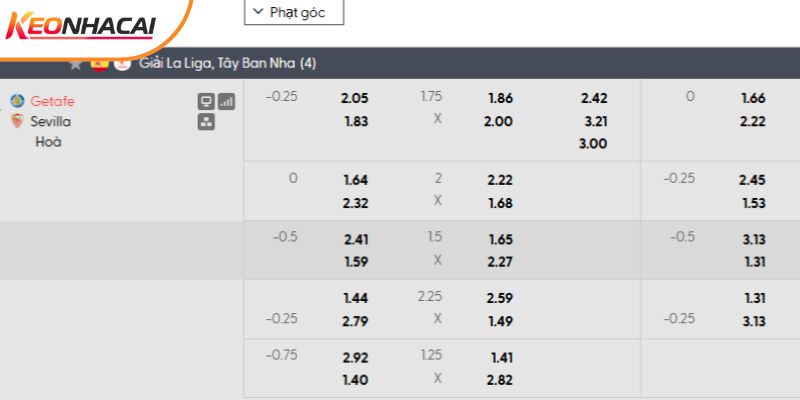Choose over 1.75 odds 1.86
Image resolution: width=800 pixels, height=400 pixels.
(500, 98)
